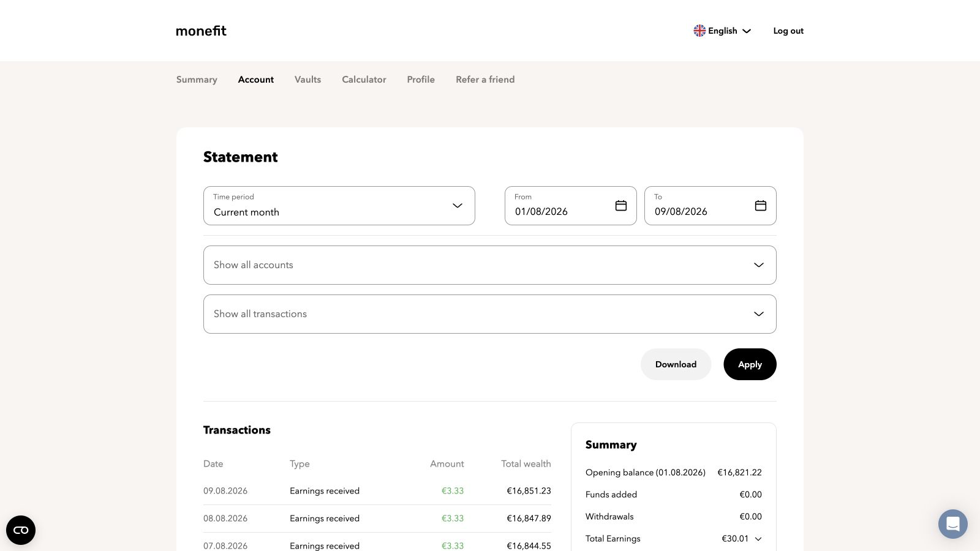Screen dimensions: 980x551
Task: Click the Total wealth column header
Action: 526,464
